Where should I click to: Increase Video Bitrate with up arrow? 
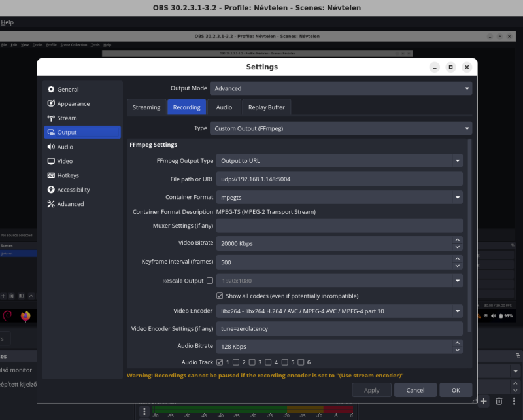pyautogui.click(x=458, y=240)
